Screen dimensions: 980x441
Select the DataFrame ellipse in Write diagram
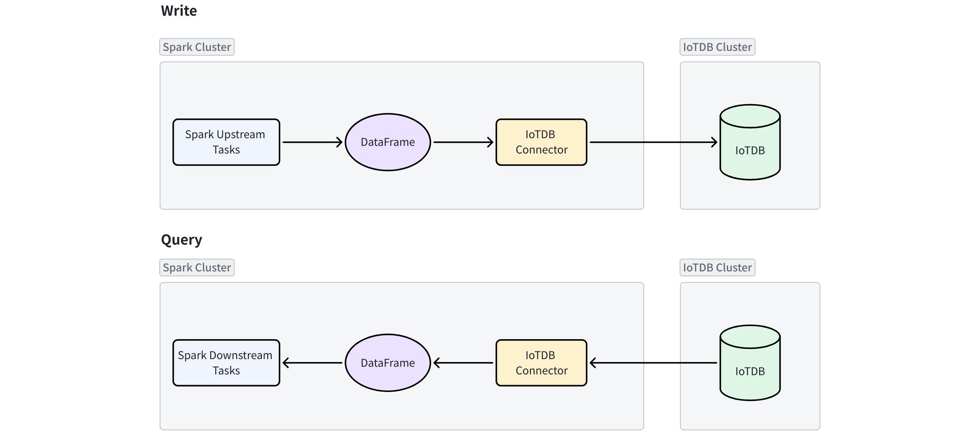pos(388,142)
